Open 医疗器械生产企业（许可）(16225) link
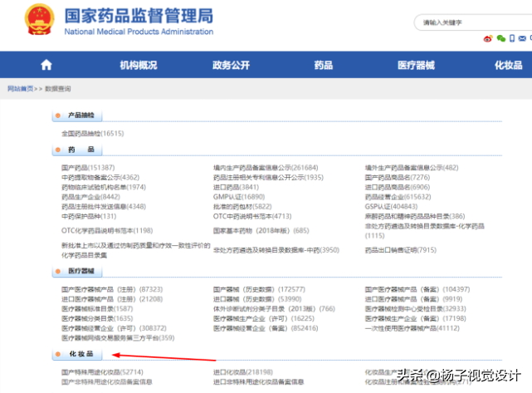 tap(264, 318)
